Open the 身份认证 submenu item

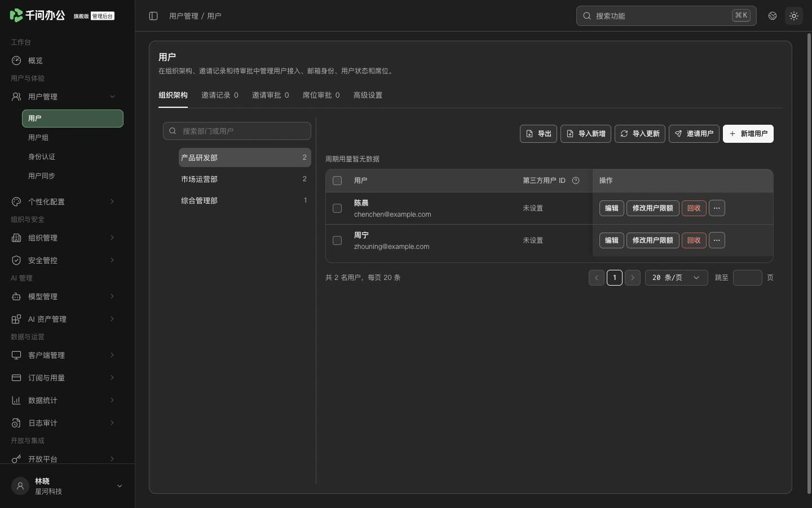[x=73, y=157]
